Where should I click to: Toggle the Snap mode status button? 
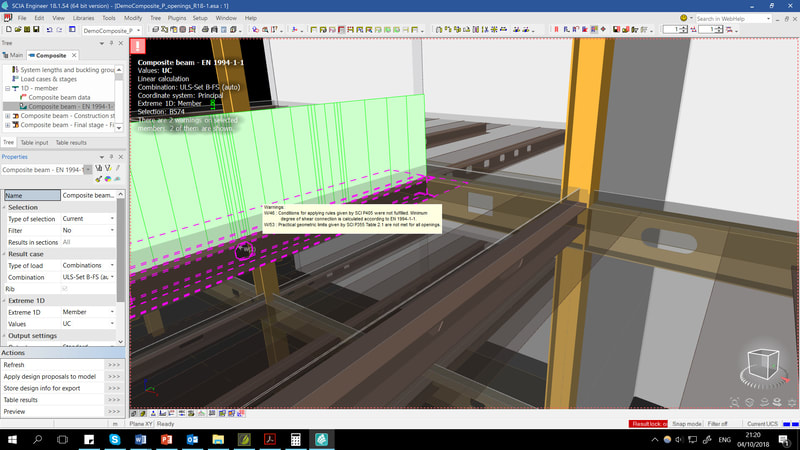point(686,424)
